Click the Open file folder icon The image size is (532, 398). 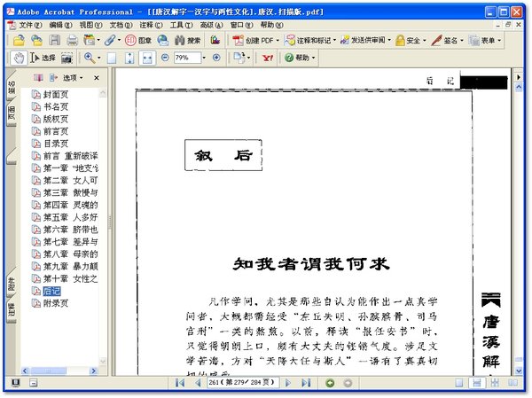19,41
